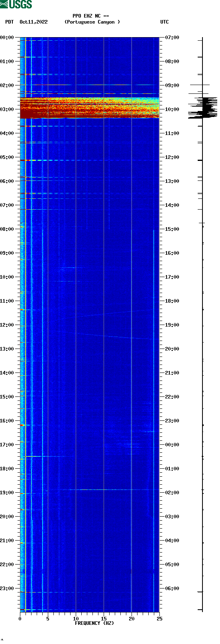Viewport: 220px width, 644px height.
Task: Click the 03:00 PDT time label
Action: tap(7, 109)
